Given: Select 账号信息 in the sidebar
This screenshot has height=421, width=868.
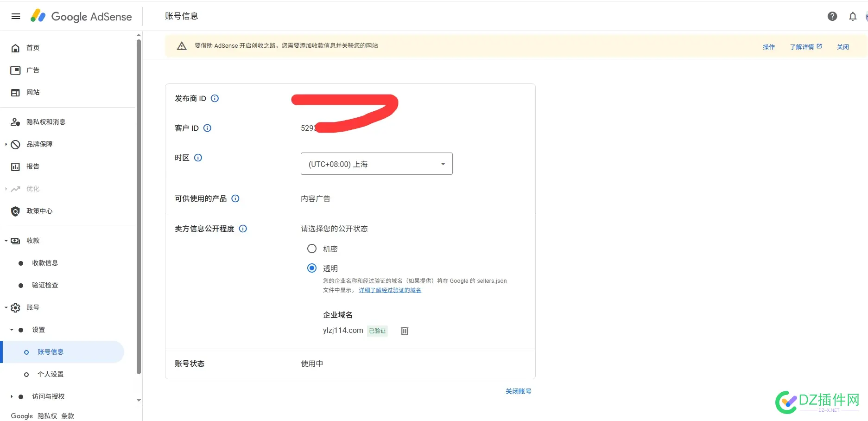Looking at the screenshot, I should point(63,352).
